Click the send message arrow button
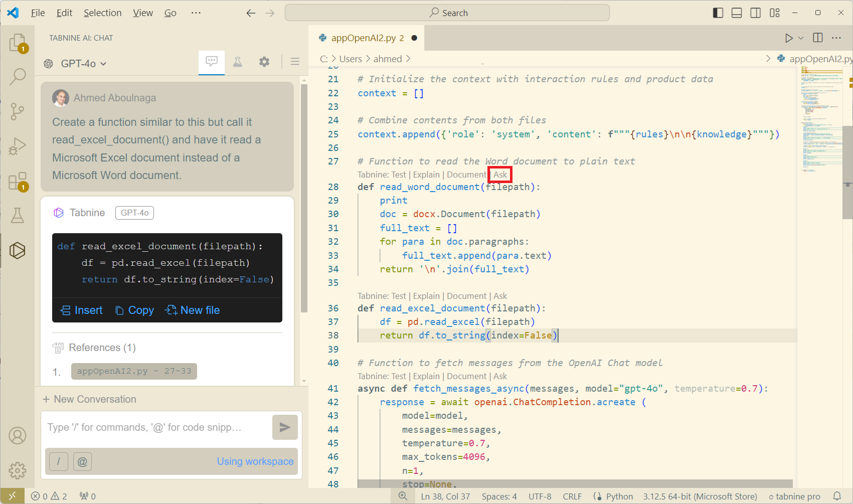The width and height of the screenshot is (853, 504). 285,427
